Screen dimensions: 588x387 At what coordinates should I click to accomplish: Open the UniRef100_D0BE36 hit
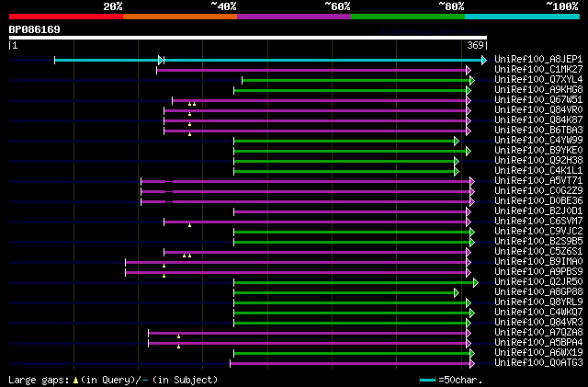[538, 201]
